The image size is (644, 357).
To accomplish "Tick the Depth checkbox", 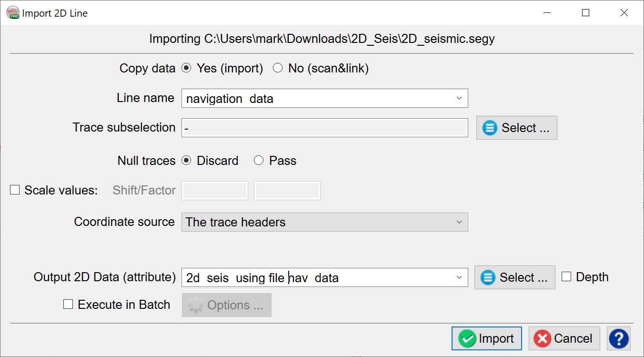I will (x=566, y=277).
